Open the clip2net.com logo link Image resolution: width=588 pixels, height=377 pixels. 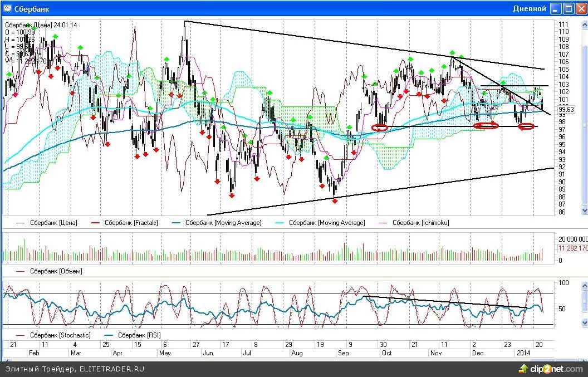click(556, 369)
